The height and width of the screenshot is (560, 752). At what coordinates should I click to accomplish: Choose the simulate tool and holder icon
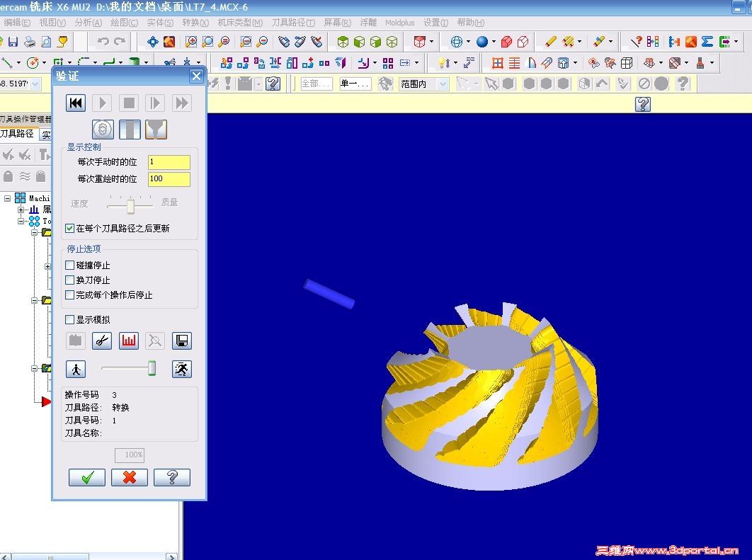click(x=156, y=130)
